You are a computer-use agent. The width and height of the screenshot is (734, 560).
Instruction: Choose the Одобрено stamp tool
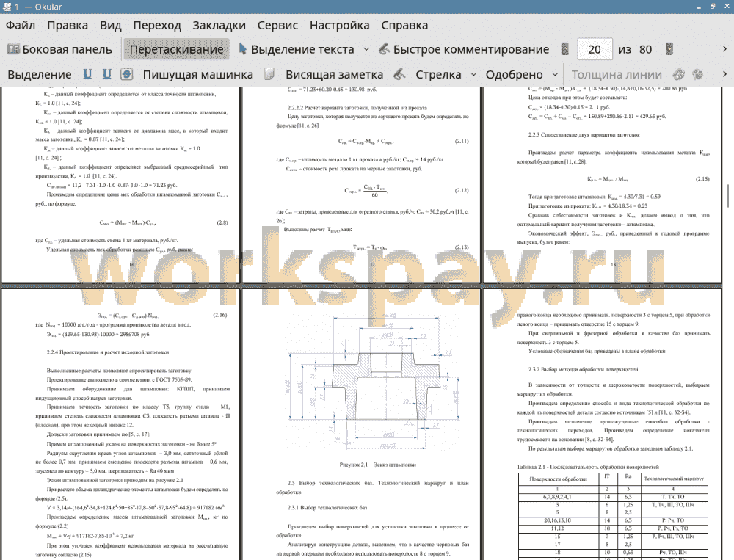point(514,74)
